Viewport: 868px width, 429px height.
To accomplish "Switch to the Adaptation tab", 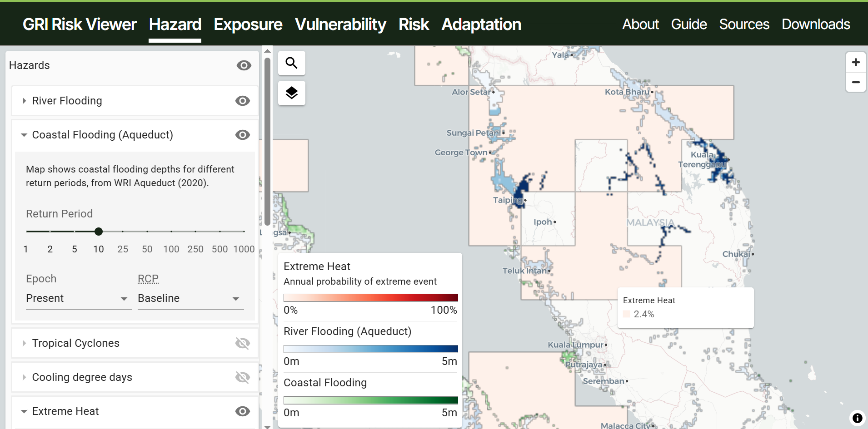I will [x=481, y=25].
